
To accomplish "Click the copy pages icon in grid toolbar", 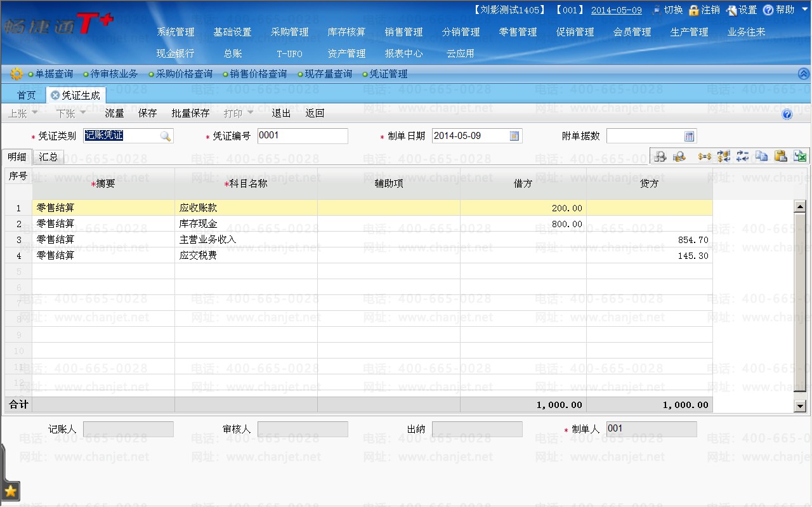I will tap(762, 156).
